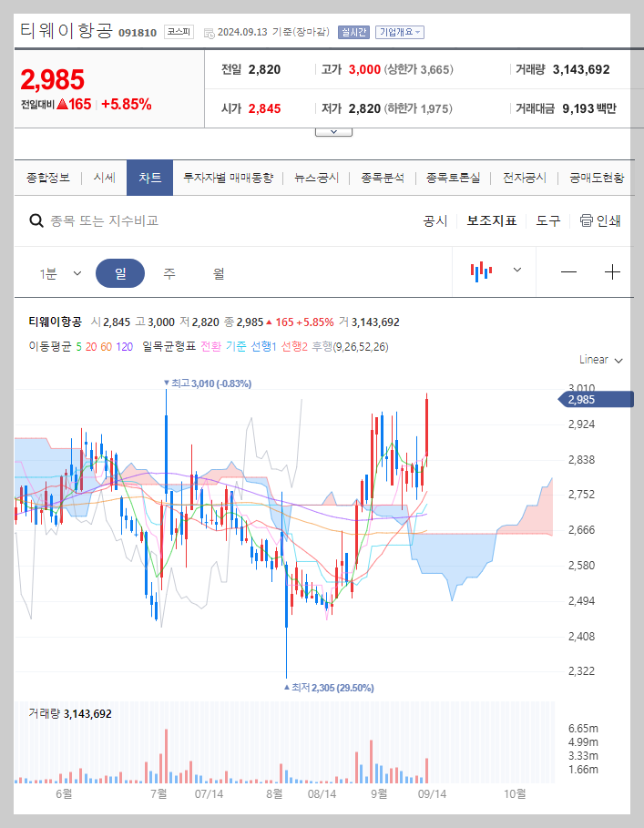Click the 2,985 current price marker
This screenshot has width=644, height=828.
596,400
